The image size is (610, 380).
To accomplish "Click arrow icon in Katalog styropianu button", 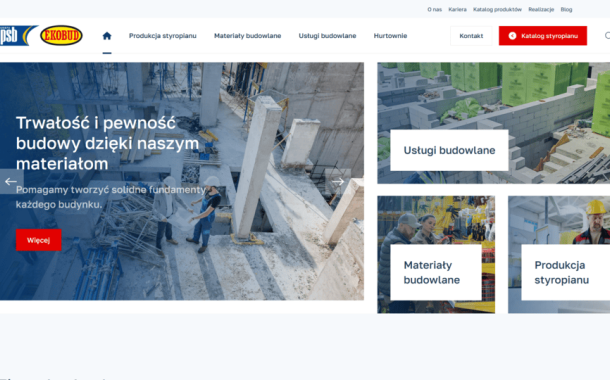I will [x=512, y=36].
